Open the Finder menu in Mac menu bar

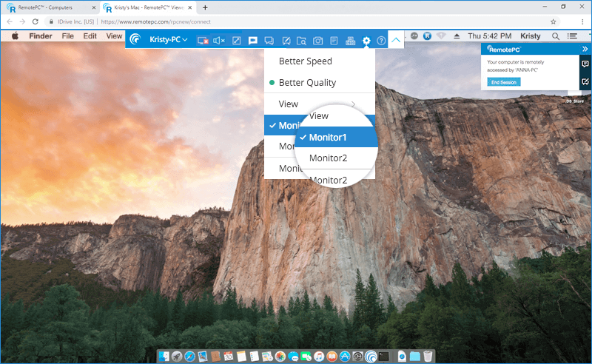tap(40, 36)
